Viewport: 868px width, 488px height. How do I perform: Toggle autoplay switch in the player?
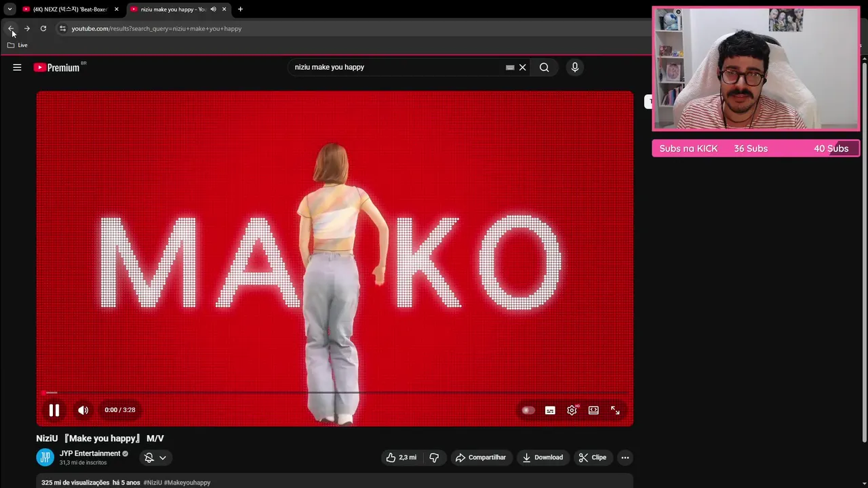[x=528, y=410]
